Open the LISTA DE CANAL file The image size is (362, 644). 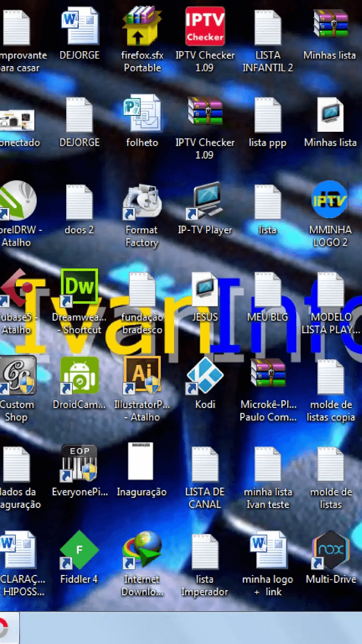tap(205, 464)
